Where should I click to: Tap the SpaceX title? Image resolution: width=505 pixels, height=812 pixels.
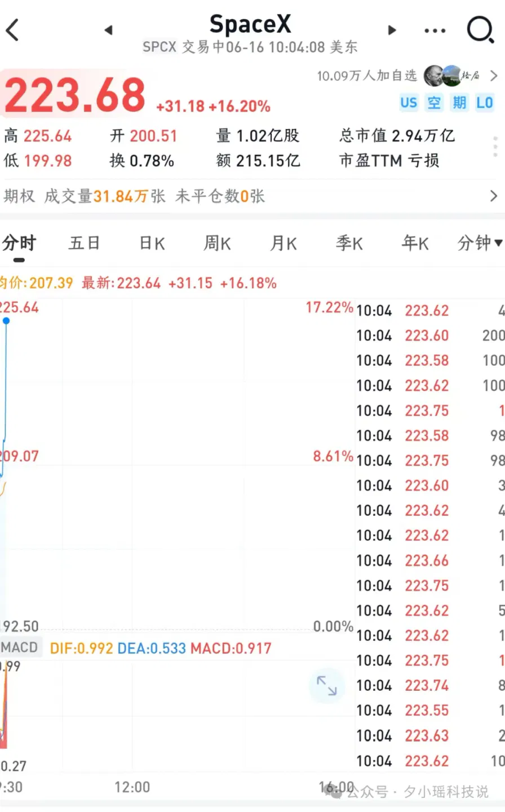pyautogui.click(x=250, y=24)
